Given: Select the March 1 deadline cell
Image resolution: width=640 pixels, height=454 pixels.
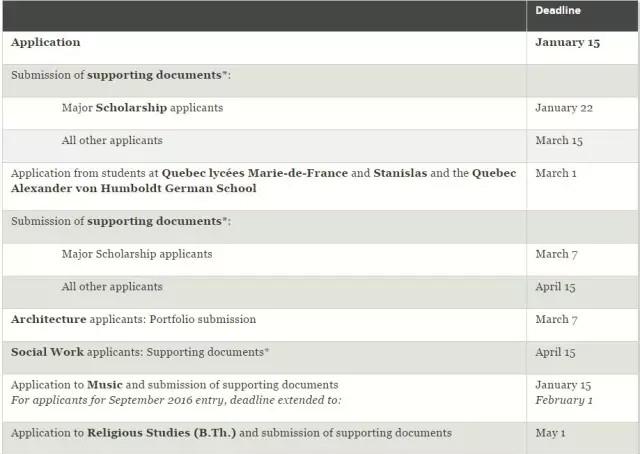Looking at the screenshot, I should 555,173.
